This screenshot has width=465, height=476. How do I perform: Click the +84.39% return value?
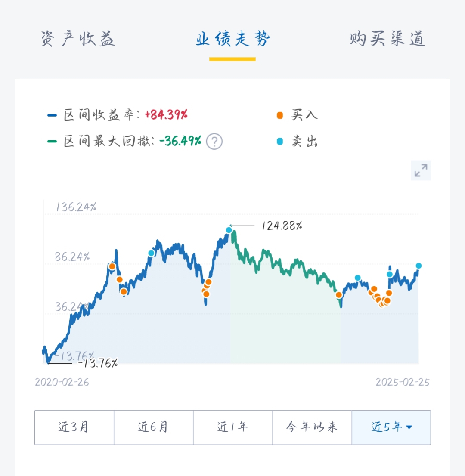click(x=166, y=115)
